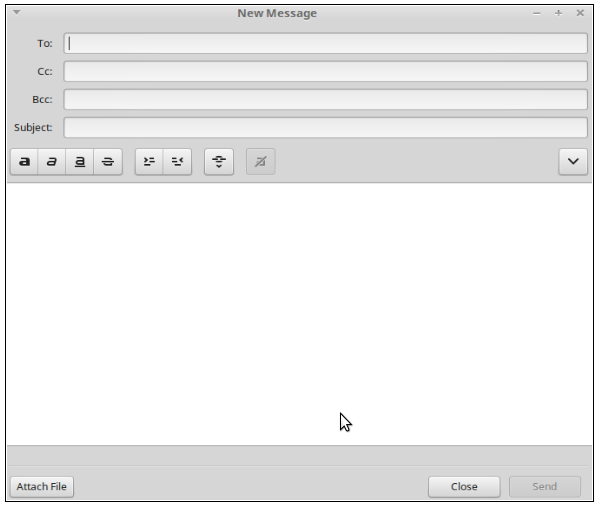
Task: Click the Send button
Action: click(545, 486)
